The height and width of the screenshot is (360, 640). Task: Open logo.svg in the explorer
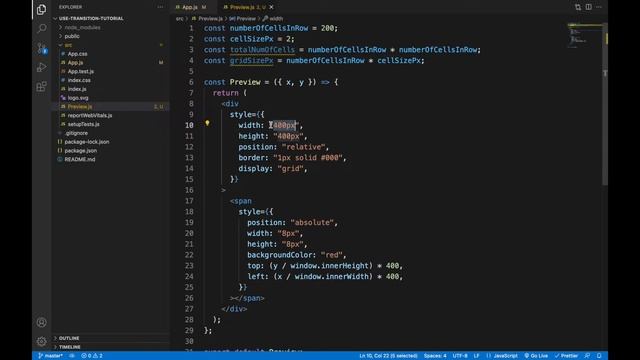point(78,98)
